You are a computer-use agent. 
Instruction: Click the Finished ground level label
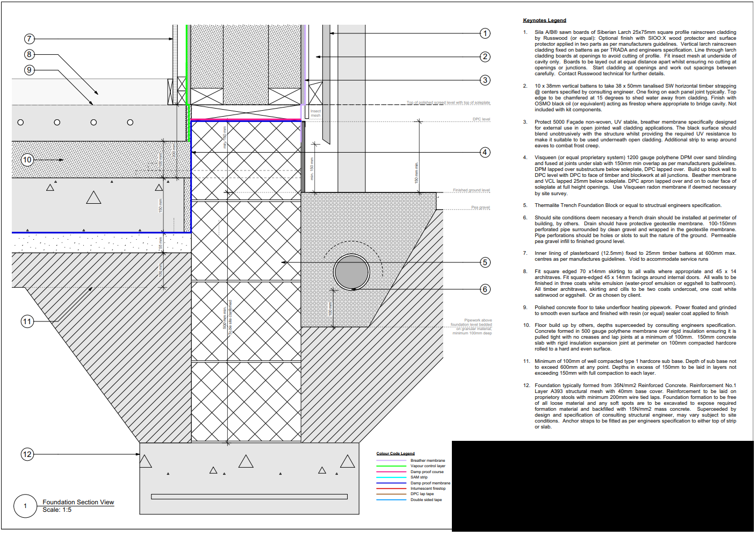[471, 190]
